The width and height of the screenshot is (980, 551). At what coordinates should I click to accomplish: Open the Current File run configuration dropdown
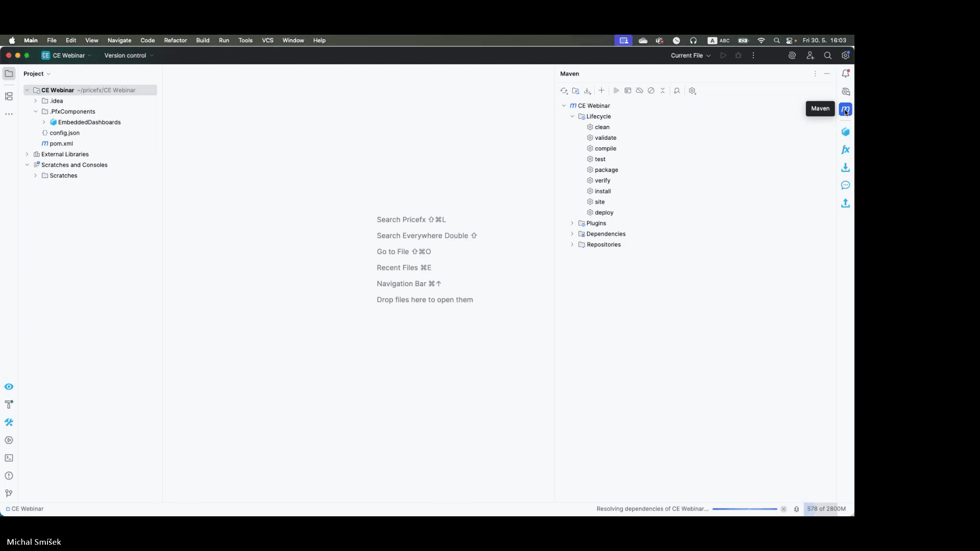(690, 55)
